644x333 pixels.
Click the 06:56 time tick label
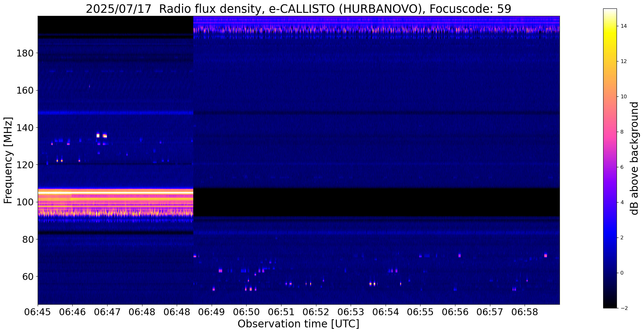[455, 312]
